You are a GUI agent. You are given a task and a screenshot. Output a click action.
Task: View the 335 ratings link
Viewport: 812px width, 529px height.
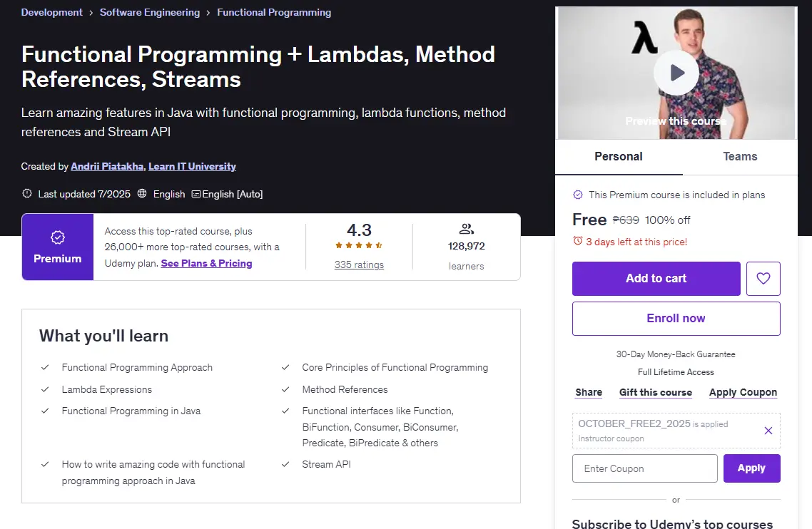[x=359, y=264]
